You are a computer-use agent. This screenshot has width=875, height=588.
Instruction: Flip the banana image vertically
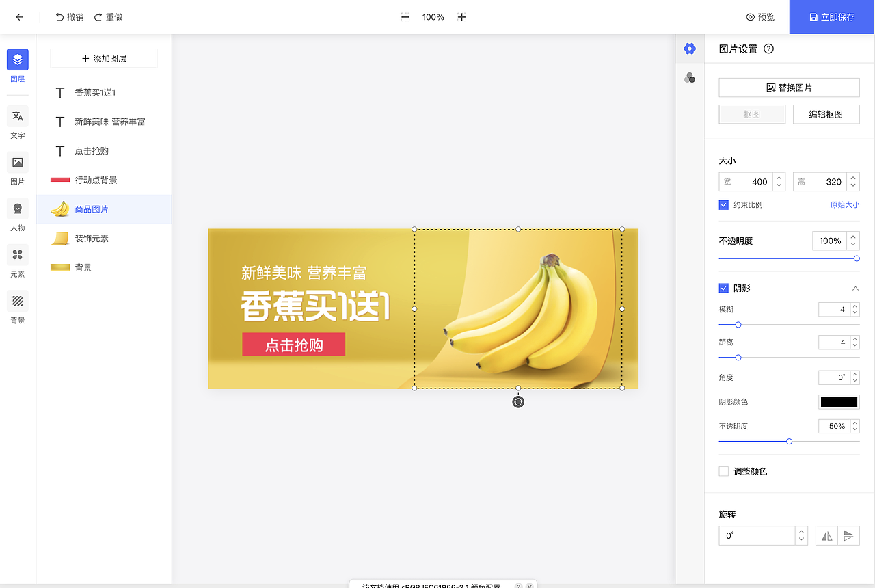coord(849,535)
